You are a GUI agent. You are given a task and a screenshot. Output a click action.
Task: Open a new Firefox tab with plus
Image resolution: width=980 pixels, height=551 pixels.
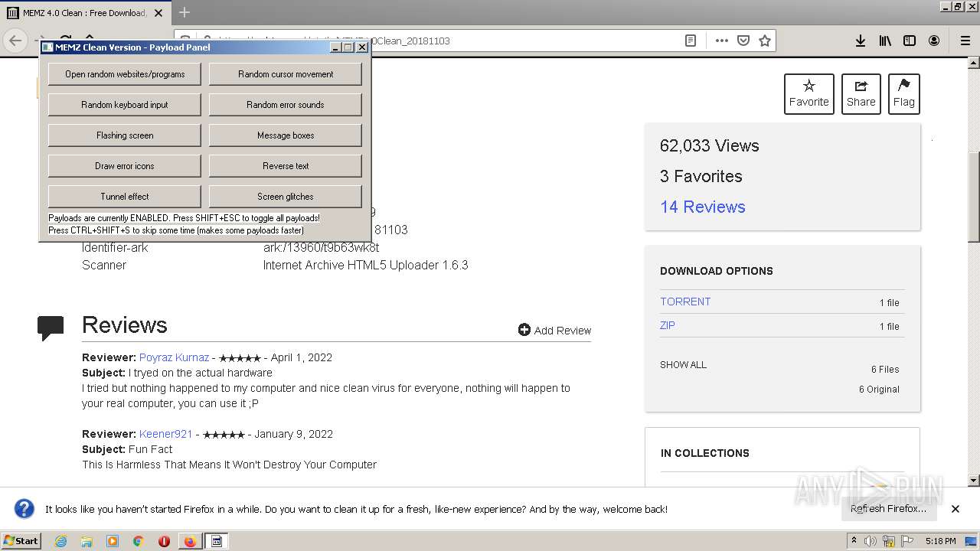point(185,12)
